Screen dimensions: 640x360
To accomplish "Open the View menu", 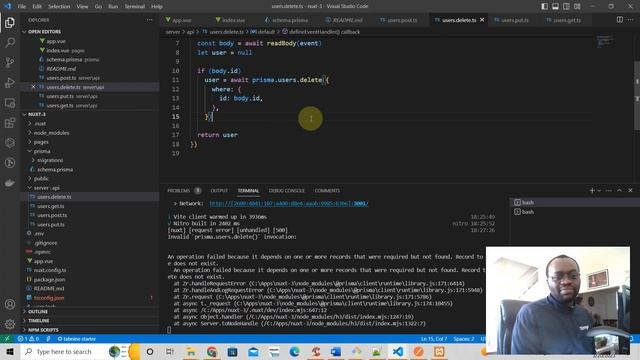I will 82,7.
